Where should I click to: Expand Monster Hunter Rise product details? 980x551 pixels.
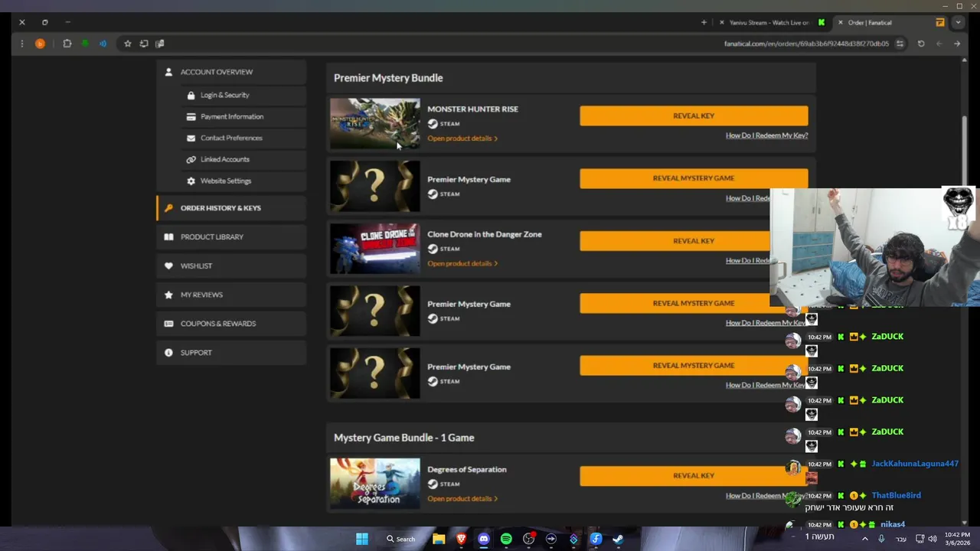462,139
